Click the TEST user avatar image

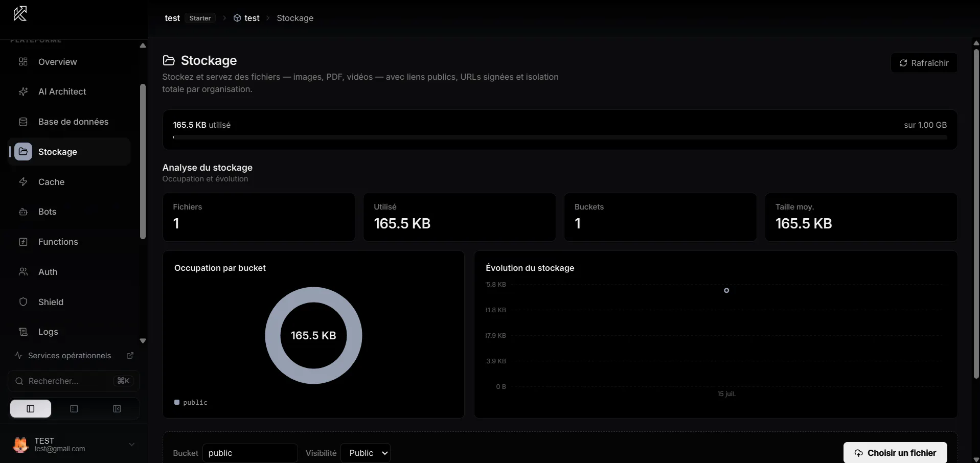[20, 445]
